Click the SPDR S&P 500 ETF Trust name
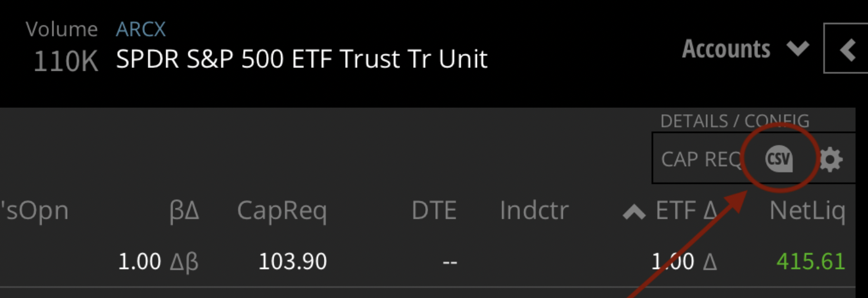The width and height of the screenshot is (868, 298). tap(302, 59)
